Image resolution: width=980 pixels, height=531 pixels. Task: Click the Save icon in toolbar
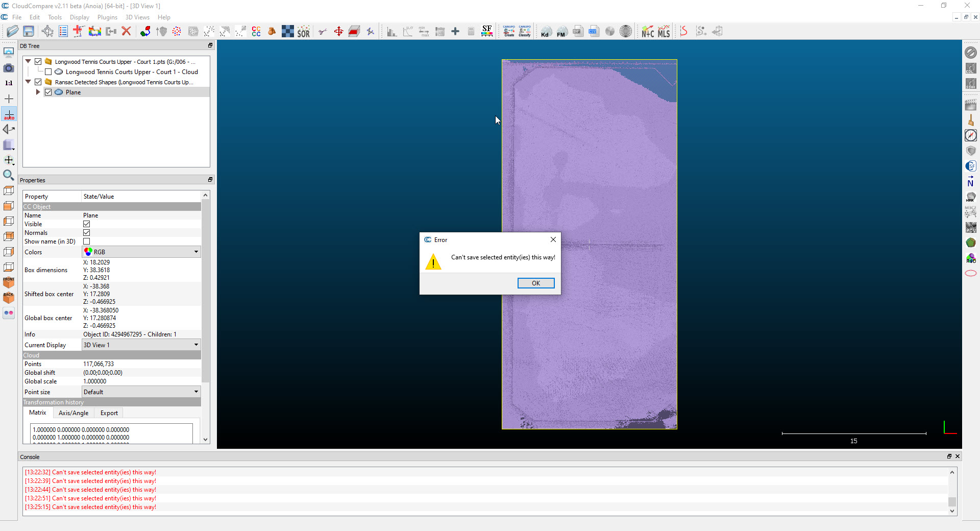[29, 32]
